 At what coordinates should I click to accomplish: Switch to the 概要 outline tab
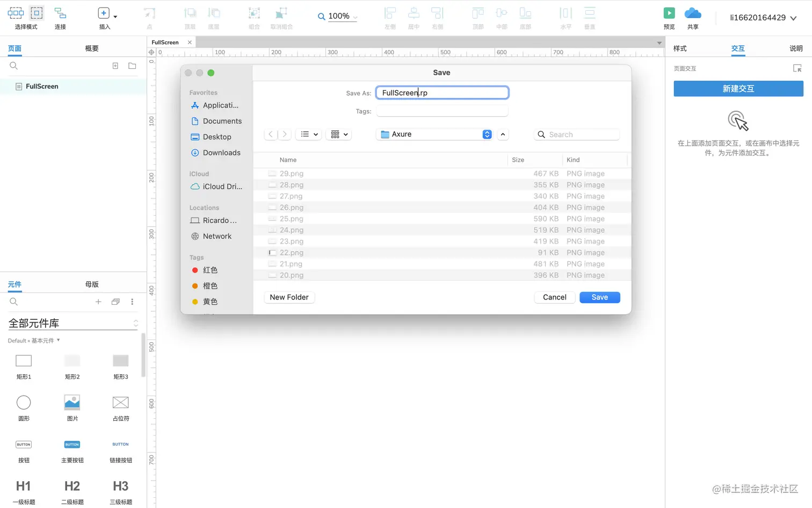[92, 48]
